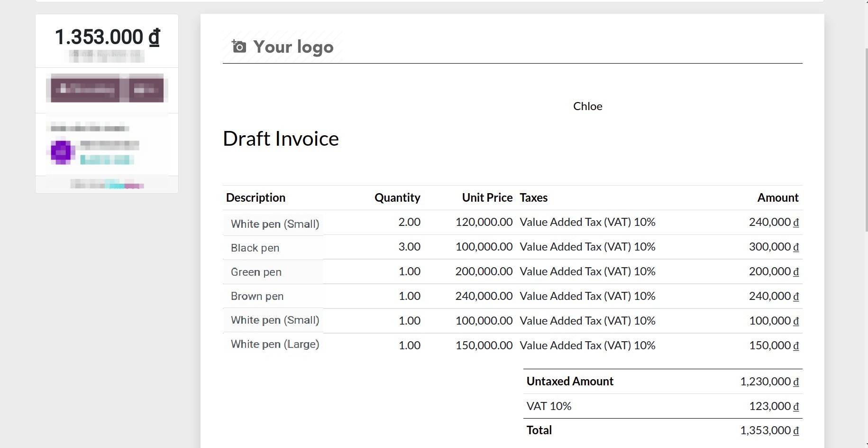Click the VAT 10% tax on Brown pen line
868x448 pixels.
(587, 296)
